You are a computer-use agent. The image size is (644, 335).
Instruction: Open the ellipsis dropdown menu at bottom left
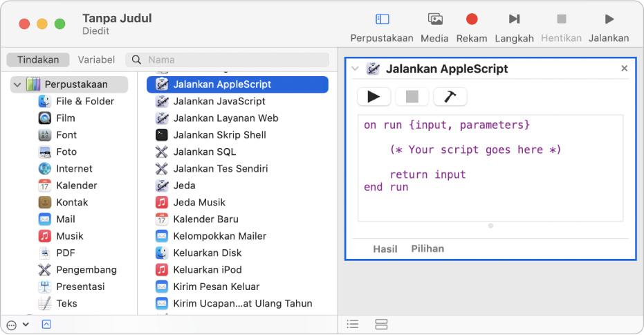click(17, 324)
